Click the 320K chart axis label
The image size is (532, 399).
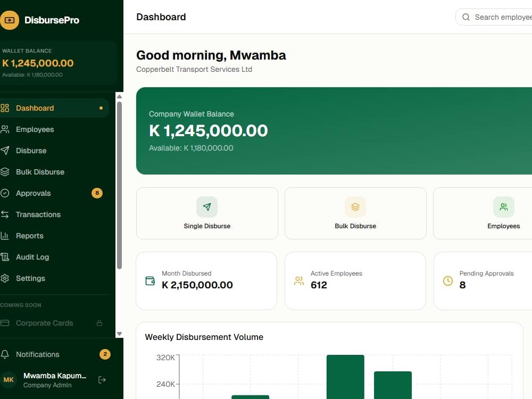point(165,358)
